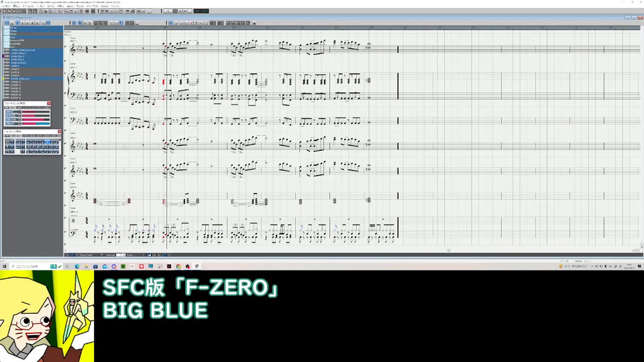Select the MIDI 10 Drums track row

(x=36, y=78)
